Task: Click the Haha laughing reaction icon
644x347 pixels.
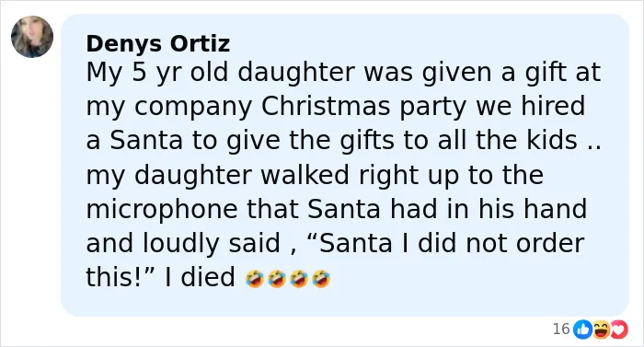Action: (601, 330)
